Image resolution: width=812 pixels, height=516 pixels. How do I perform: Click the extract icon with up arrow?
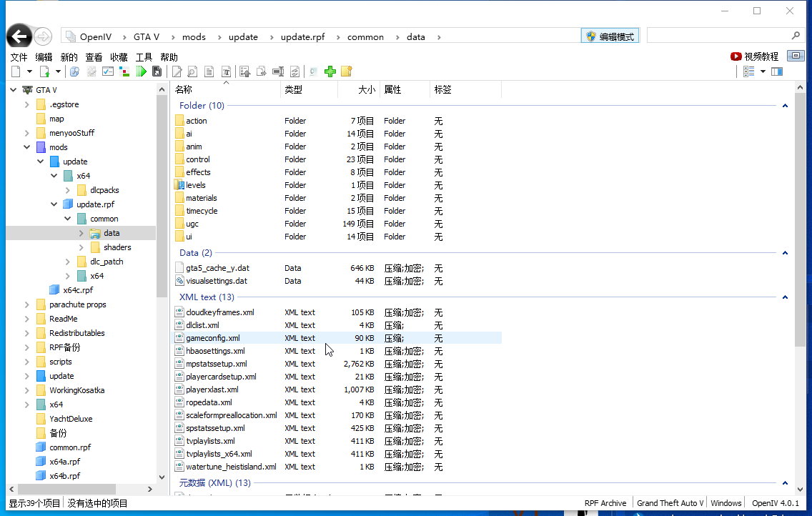pos(245,71)
